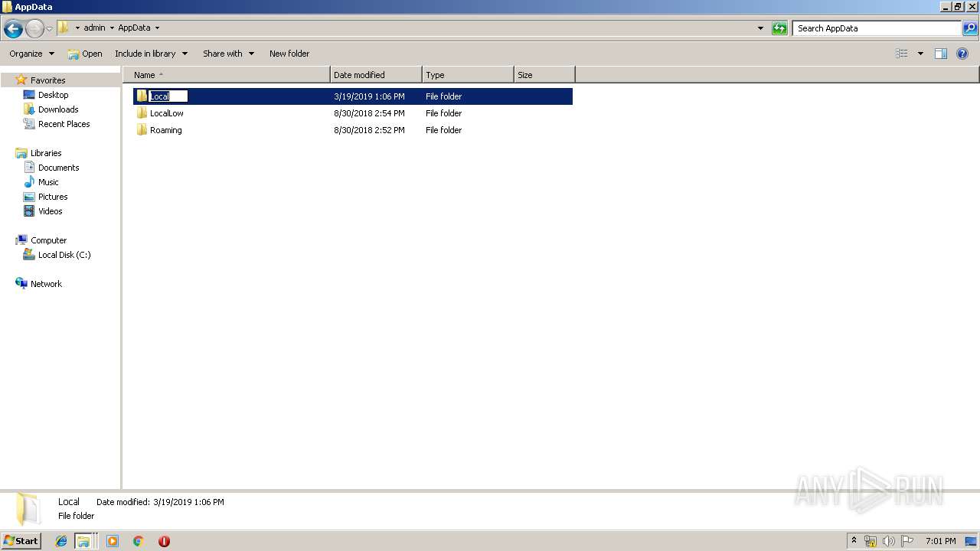Open Local Disk (C:)
The height and width of the screenshot is (551, 980).
point(64,255)
